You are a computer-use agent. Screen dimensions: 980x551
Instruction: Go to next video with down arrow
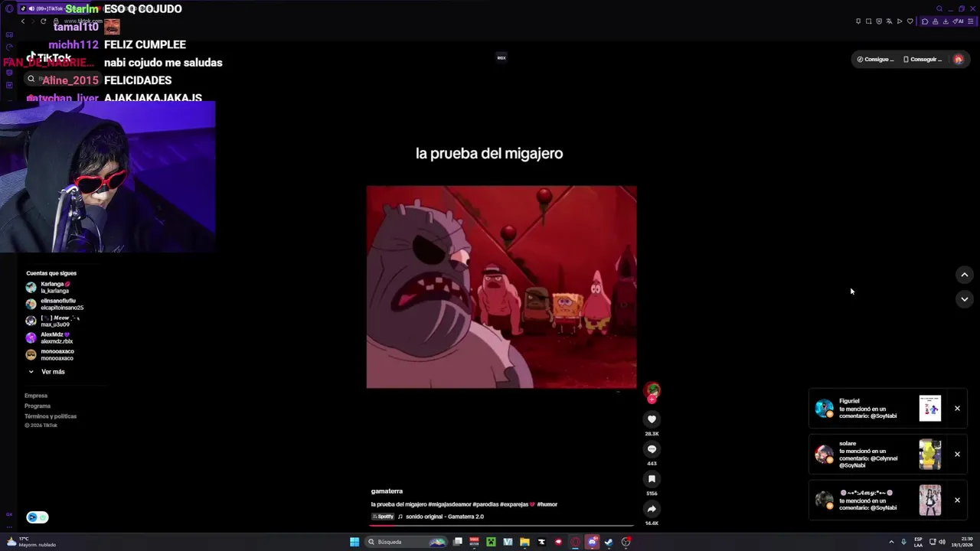[964, 299]
